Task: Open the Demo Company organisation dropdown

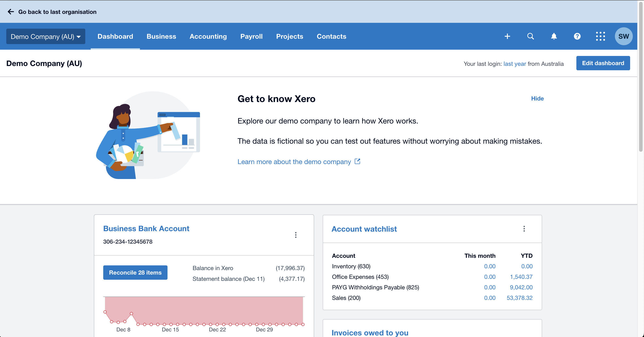Action: 45,36
